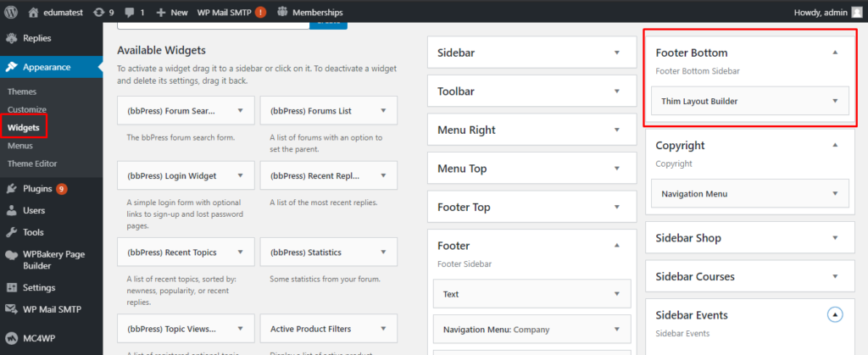The width and height of the screenshot is (868, 355).
Task: Click the Tools wrench icon
Action: tap(11, 232)
